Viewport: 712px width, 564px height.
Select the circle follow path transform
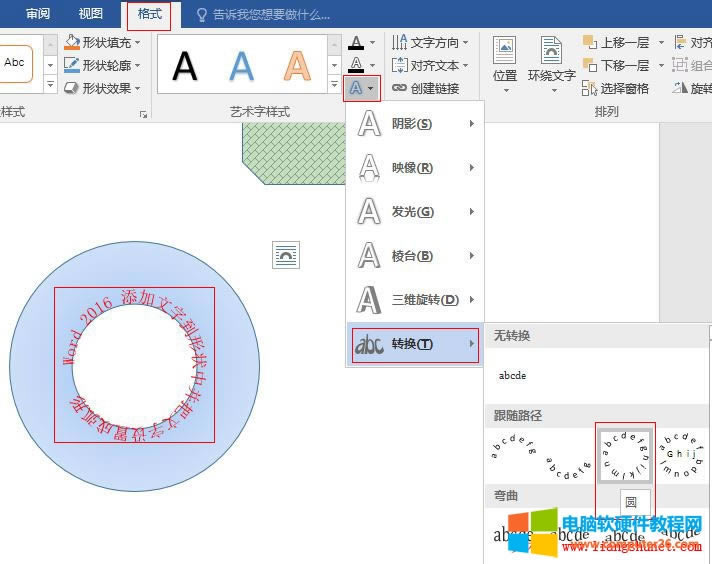625,456
